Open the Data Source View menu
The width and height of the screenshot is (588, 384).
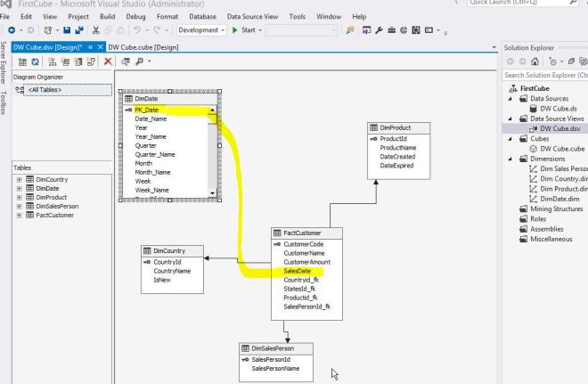253,16
